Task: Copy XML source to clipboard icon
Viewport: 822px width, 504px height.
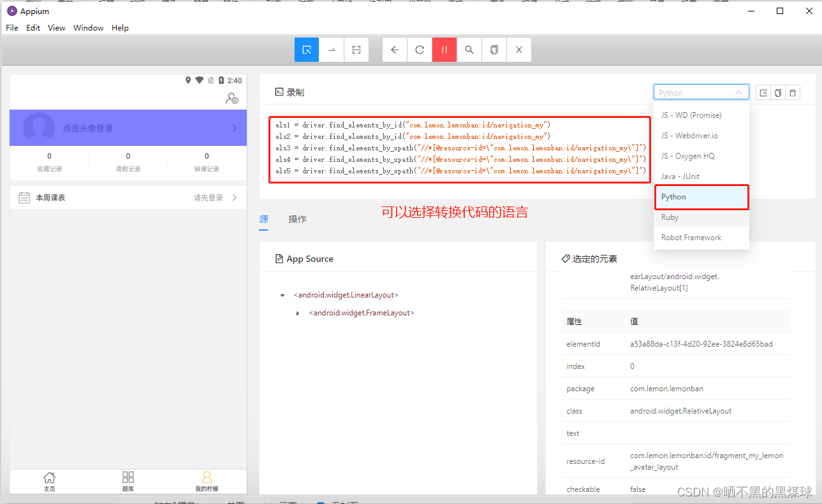Action: click(x=494, y=50)
